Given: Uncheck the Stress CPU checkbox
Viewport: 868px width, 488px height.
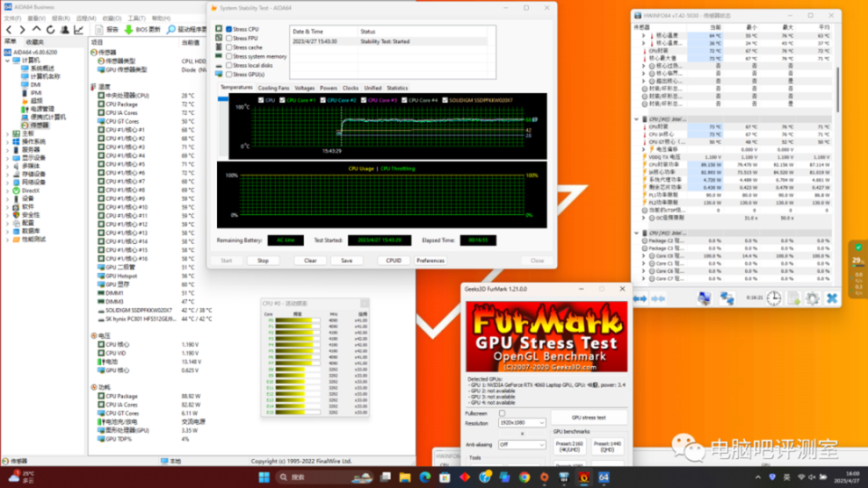Looking at the screenshot, I should [229, 29].
